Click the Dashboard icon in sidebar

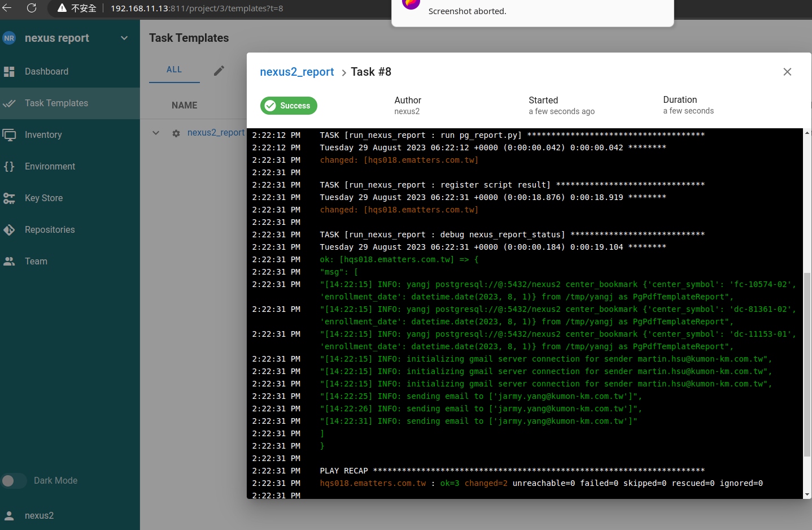tap(9, 72)
